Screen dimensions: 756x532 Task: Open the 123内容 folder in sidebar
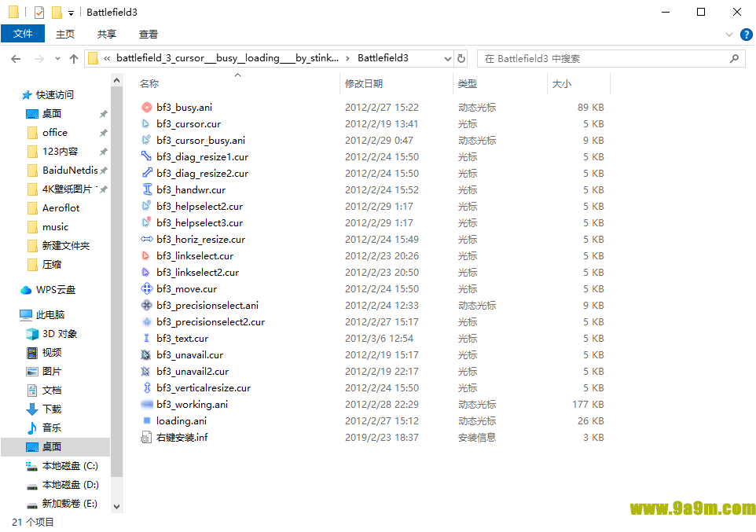(60, 152)
